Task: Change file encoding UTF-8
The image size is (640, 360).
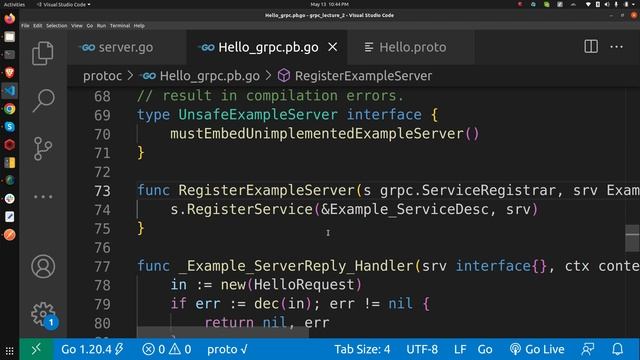Action: click(x=422, y=349)
